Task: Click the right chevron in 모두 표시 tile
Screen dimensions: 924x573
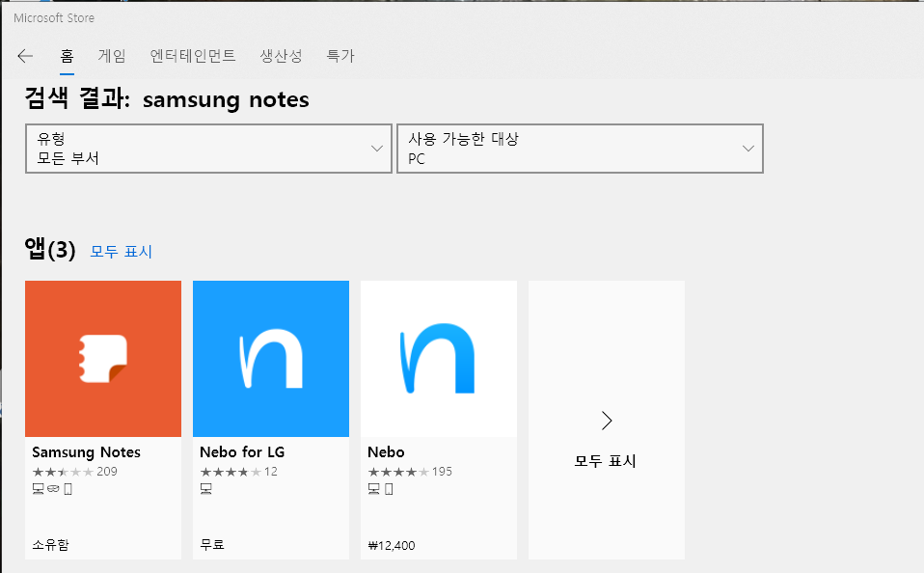Action: pos(607,421)
